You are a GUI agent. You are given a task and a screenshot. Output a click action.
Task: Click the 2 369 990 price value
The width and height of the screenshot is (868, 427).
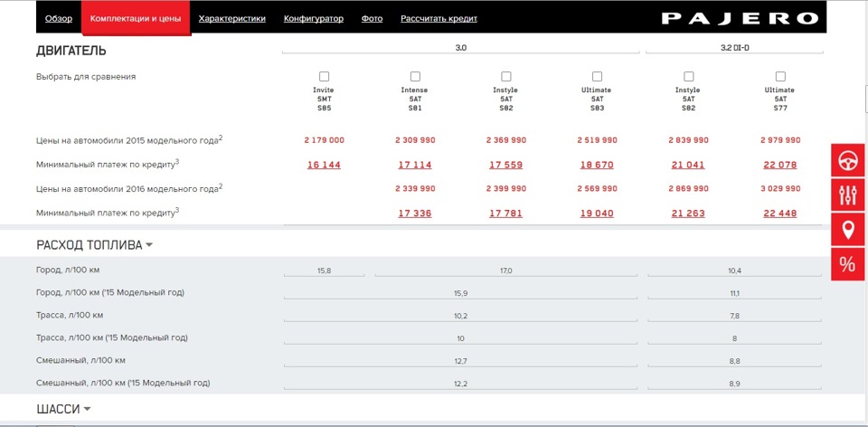point(506,140)
